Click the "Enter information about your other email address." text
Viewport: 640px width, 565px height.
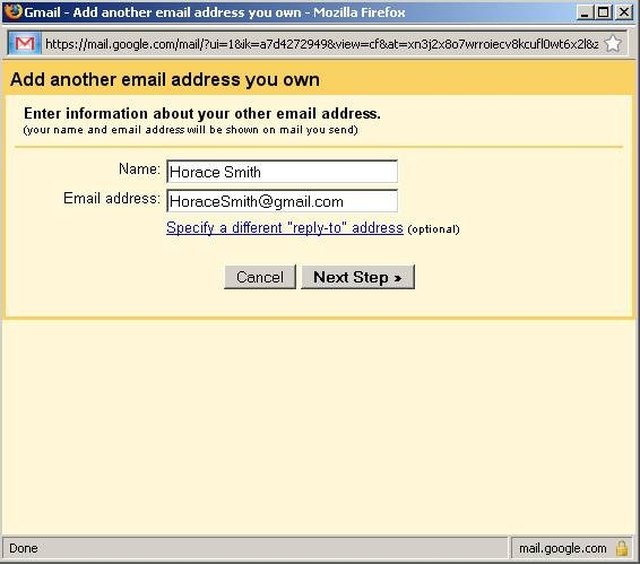(x=202, y=113)
